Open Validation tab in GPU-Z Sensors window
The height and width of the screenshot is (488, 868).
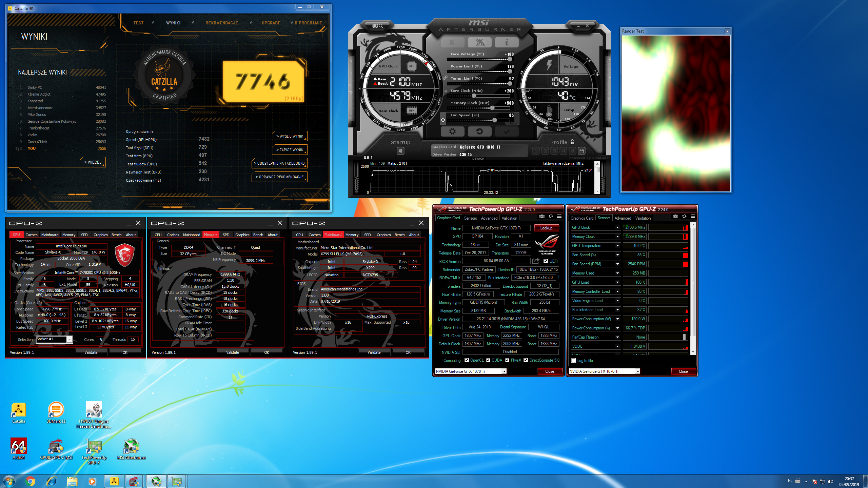pos(643,218)
